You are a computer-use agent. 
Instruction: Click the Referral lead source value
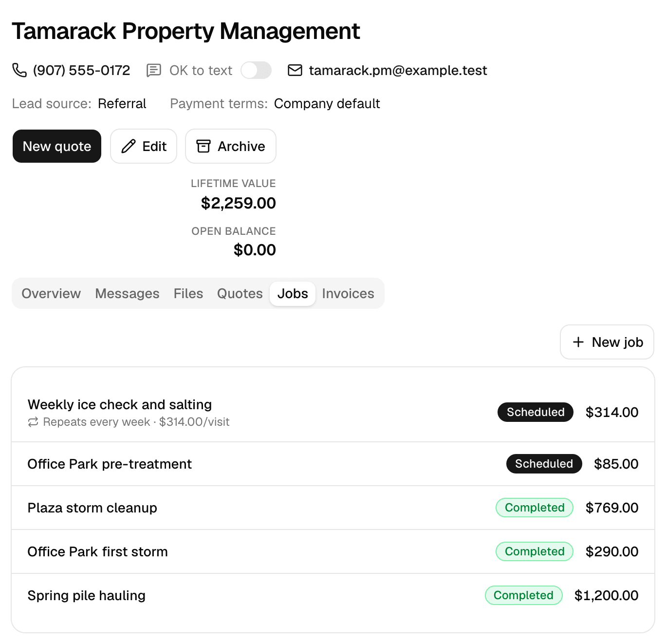[x=122, y=103]
